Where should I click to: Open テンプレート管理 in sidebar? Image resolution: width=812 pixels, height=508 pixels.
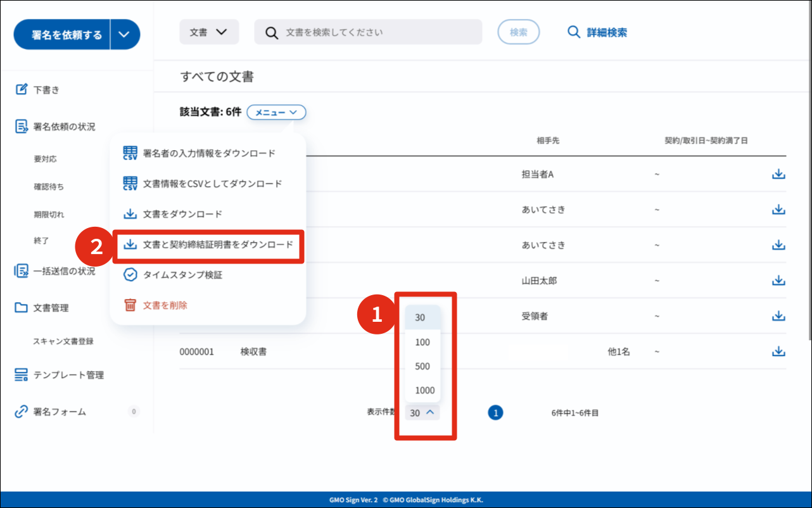pos(68,375)
